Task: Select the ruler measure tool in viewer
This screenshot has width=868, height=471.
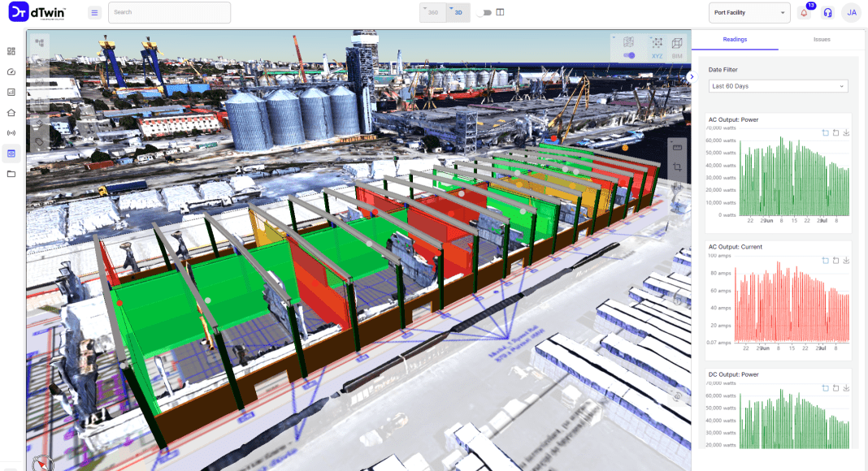Action: 677,146
